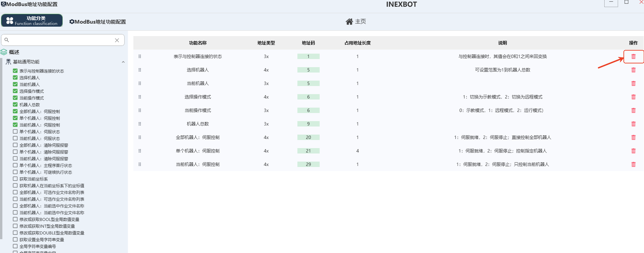The image size is (644, 253).
Task: Click address code 20 green cell
Action: pyautogui.click(x=308, y=138)
